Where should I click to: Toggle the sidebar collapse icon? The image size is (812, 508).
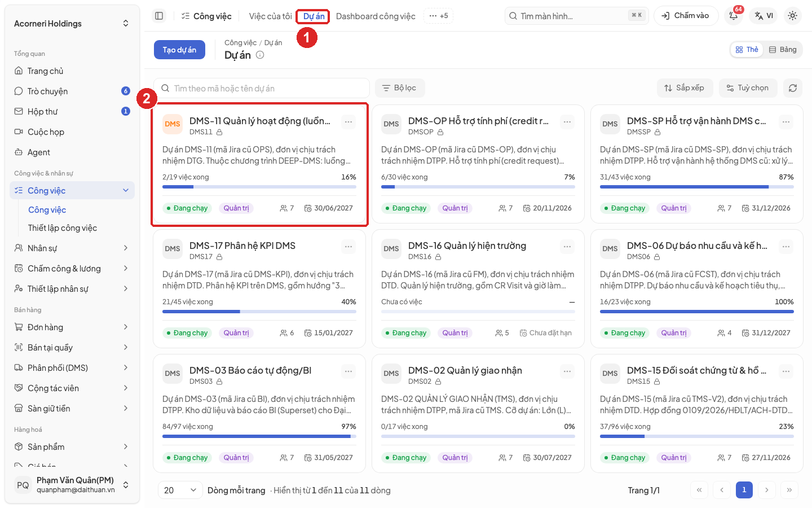(159, 16)
